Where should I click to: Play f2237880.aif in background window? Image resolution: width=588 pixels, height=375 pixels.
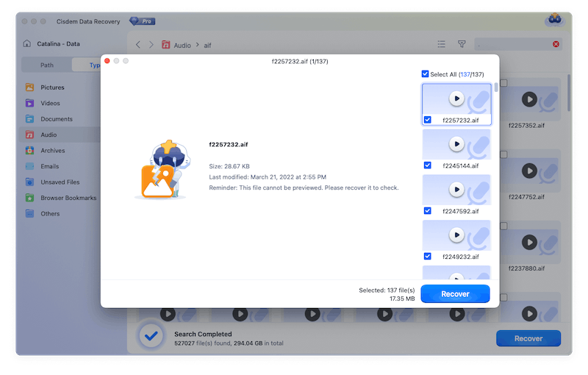point(529,243)
